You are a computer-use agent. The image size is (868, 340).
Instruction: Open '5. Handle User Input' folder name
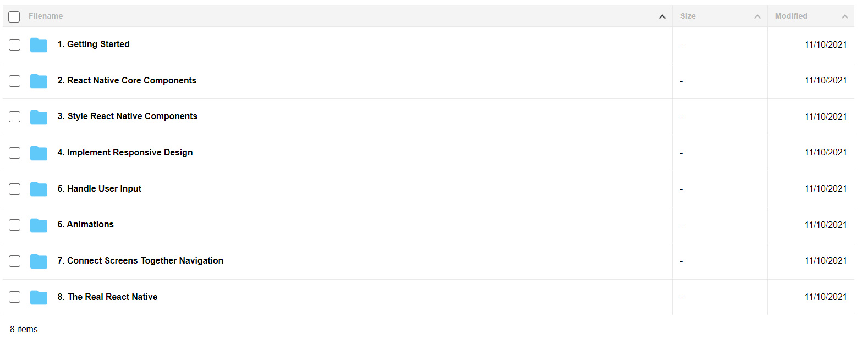[100, 188]
